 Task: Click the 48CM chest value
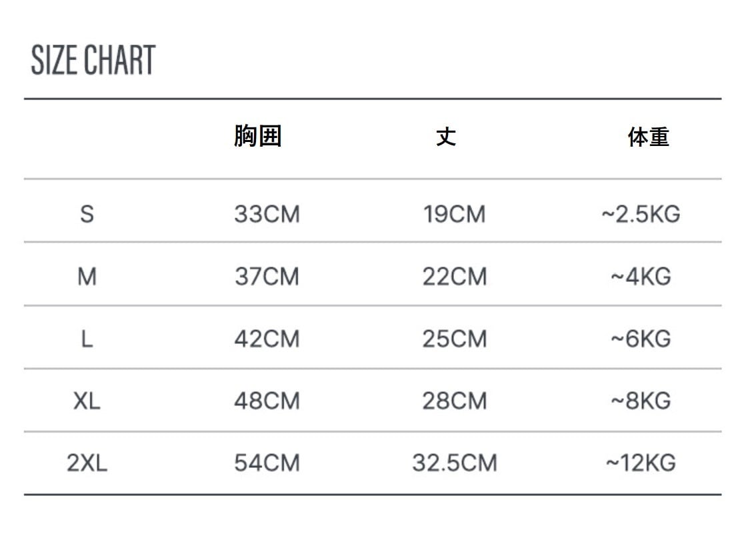pos(267,401)
